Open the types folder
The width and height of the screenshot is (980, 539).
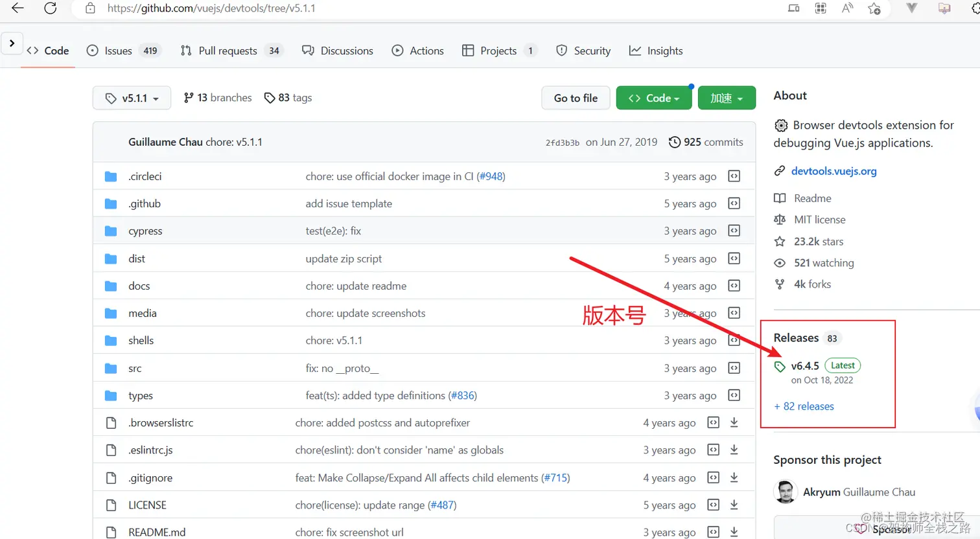(141, 395)
